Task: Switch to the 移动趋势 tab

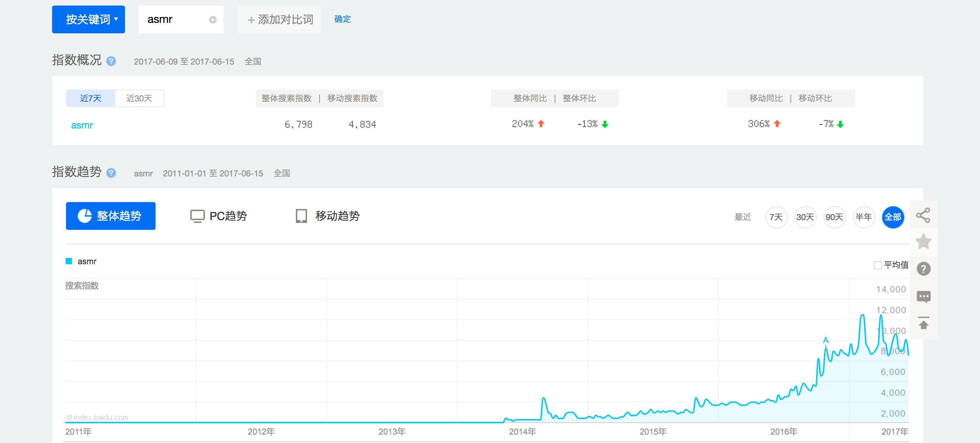Action: pyautogui.click(x=327, y=216)
